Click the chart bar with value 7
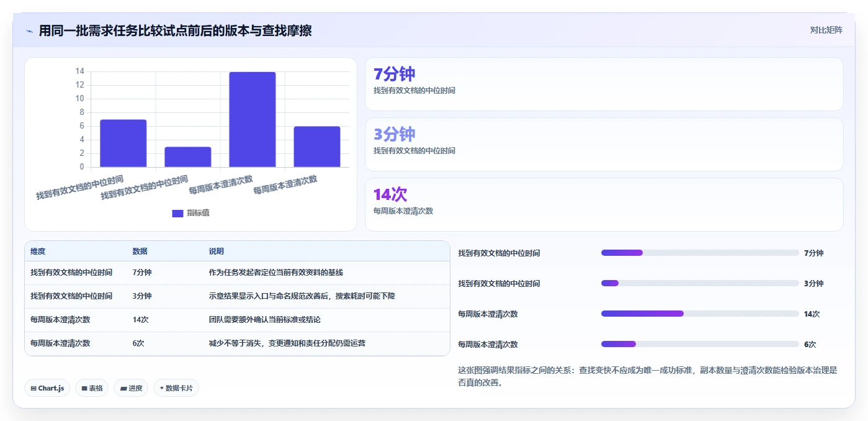The height and width of the screenshot is (421, 868). coord(123,143)
